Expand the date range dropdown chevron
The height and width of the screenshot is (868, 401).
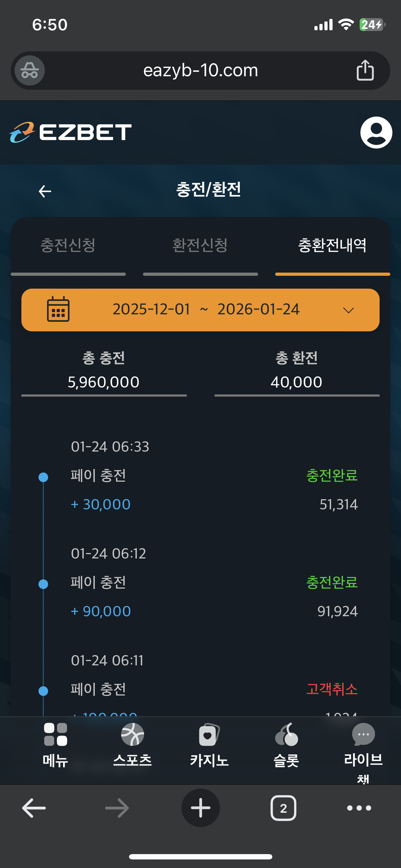click(x=348, y=310)
